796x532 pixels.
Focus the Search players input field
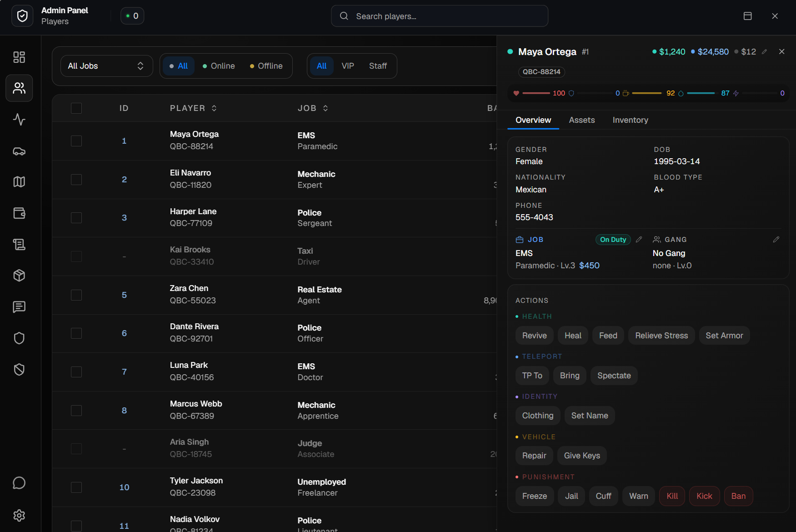[439, 16]
